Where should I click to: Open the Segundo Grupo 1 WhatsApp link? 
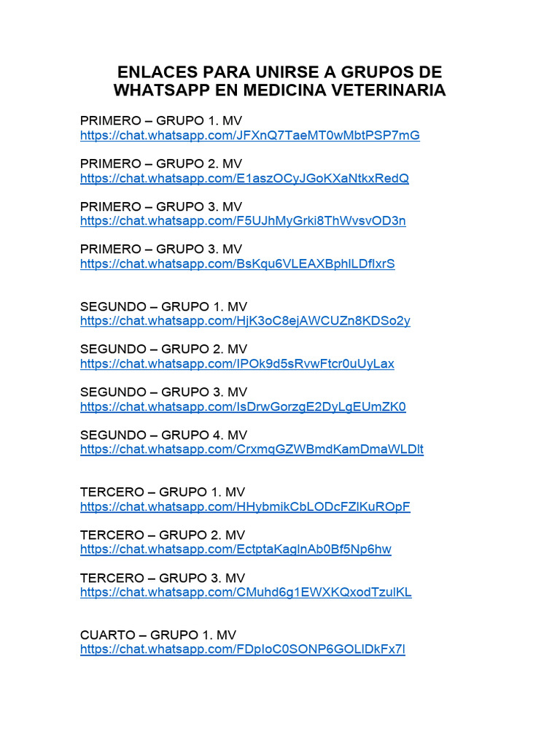(245, 321)
